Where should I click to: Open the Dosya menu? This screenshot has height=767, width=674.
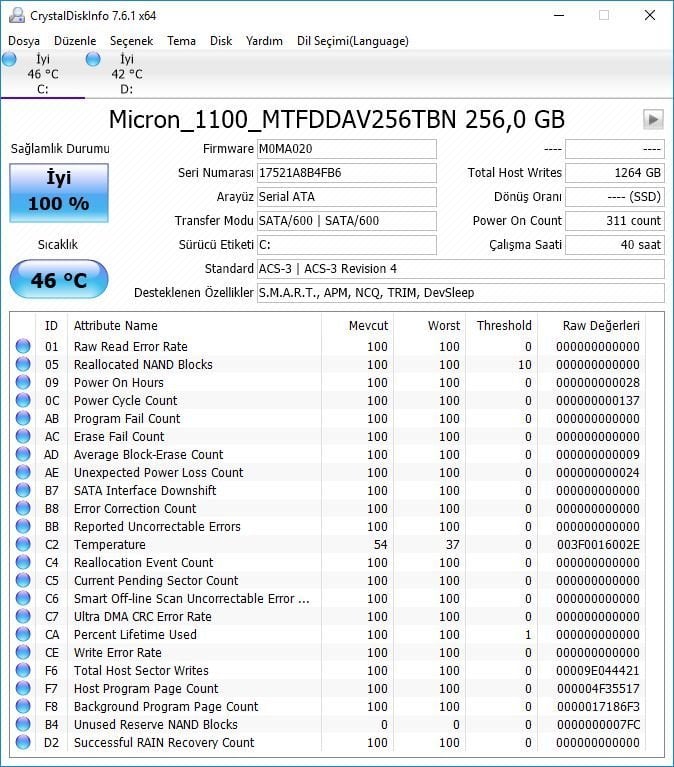point(24,41)
